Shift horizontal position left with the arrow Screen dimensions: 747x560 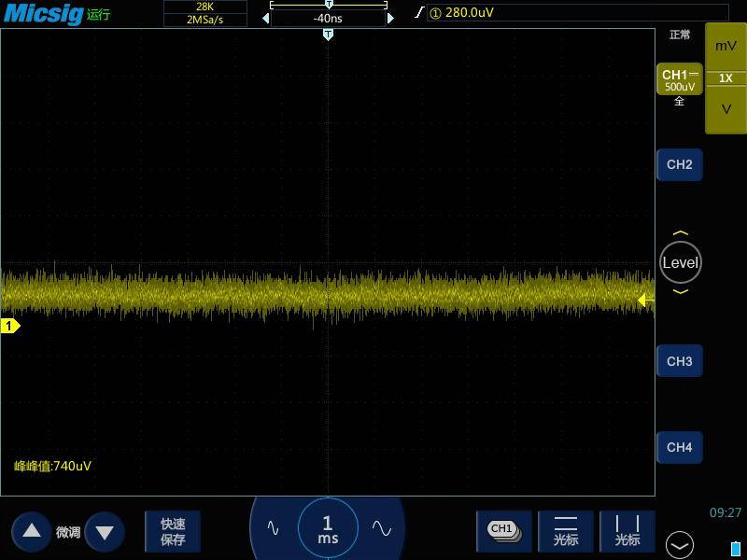(265, 18)
